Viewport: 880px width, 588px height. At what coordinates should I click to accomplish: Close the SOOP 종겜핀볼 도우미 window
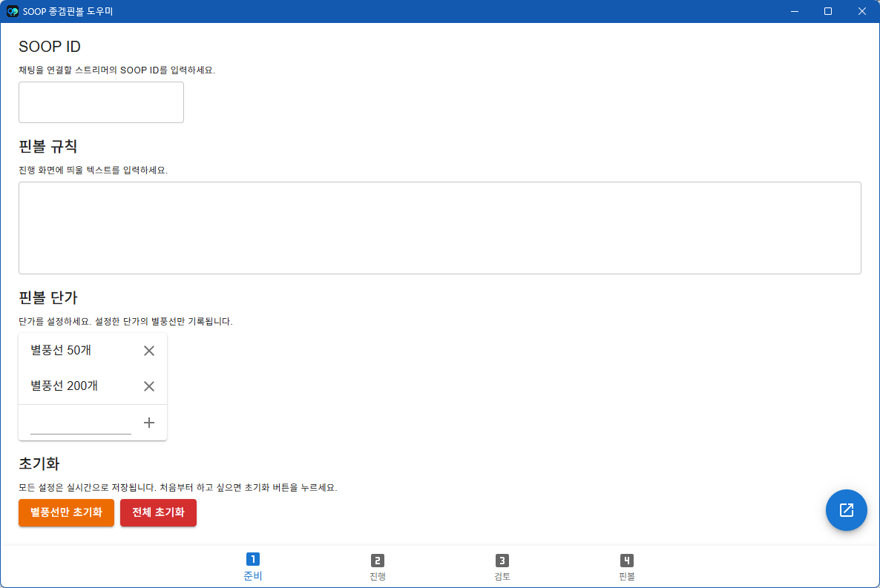862,11
